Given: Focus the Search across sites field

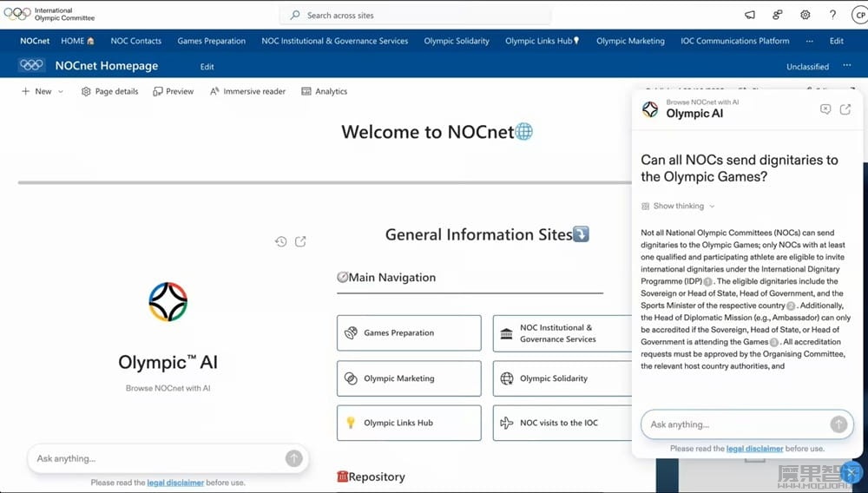Looking at the screenshot, I should 415,16.
